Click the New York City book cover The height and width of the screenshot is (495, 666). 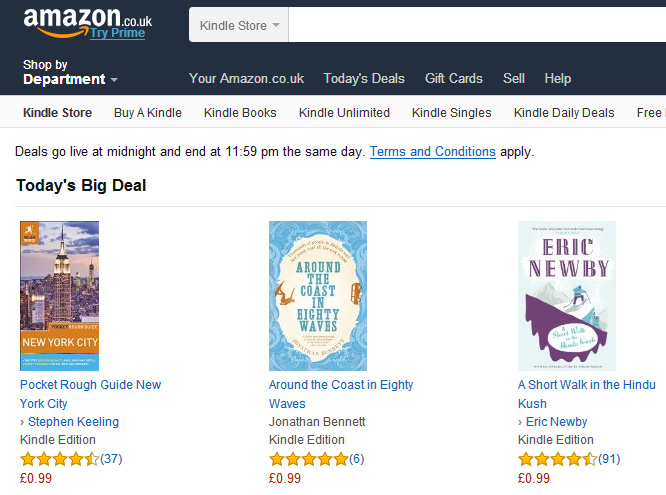[60, 296]
